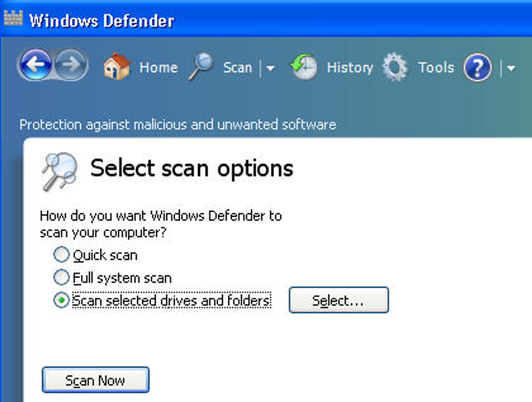Open the Tools toolbar label

tap(436, 68)
